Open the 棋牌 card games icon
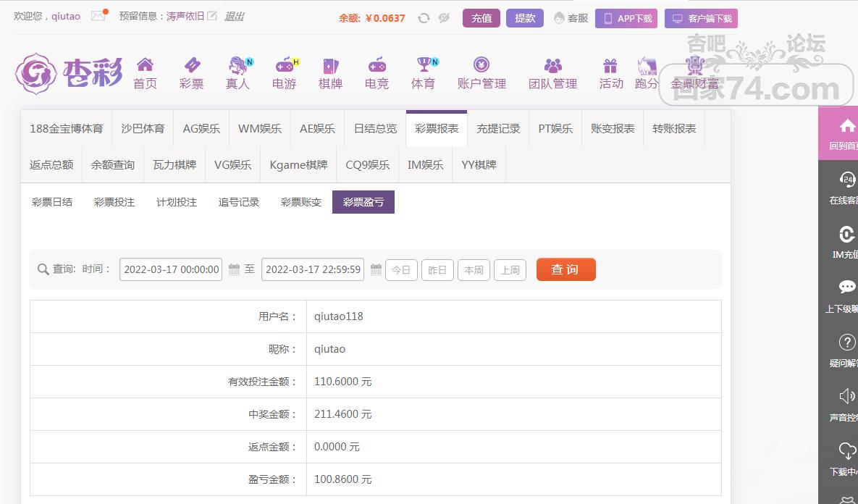 pos(330,65)
